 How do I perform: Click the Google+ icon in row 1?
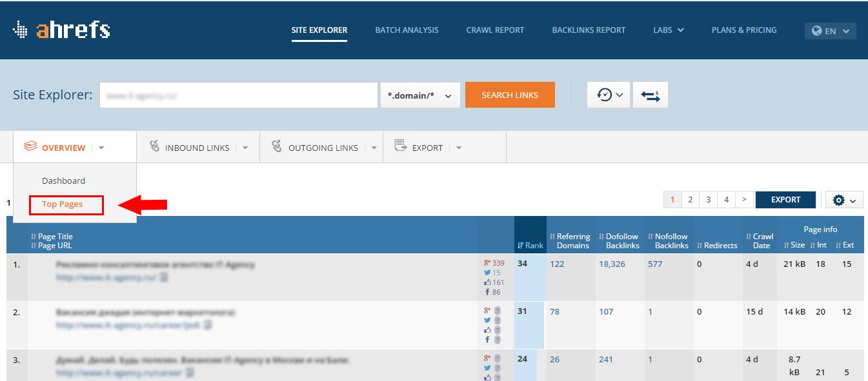tap(487, 263)
